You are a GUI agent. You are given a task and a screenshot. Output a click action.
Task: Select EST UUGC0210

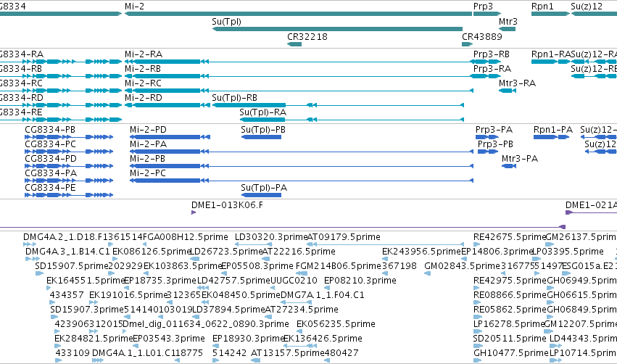pos(274,288)
